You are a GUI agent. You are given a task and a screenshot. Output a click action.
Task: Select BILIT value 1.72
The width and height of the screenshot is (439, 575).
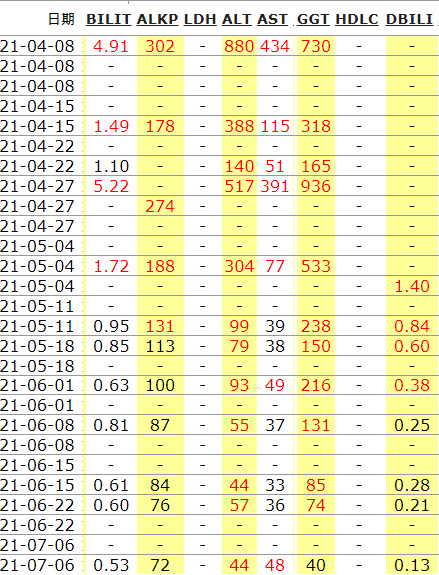111,266
